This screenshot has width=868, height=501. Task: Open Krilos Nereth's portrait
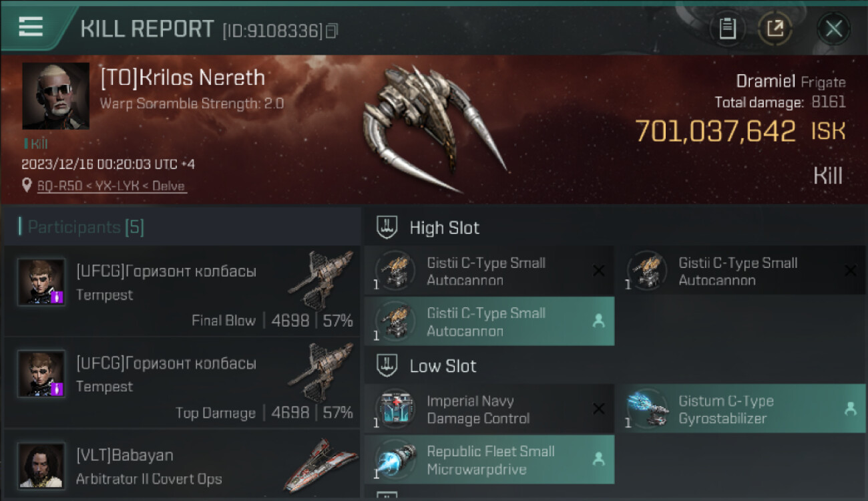(56, 96)
